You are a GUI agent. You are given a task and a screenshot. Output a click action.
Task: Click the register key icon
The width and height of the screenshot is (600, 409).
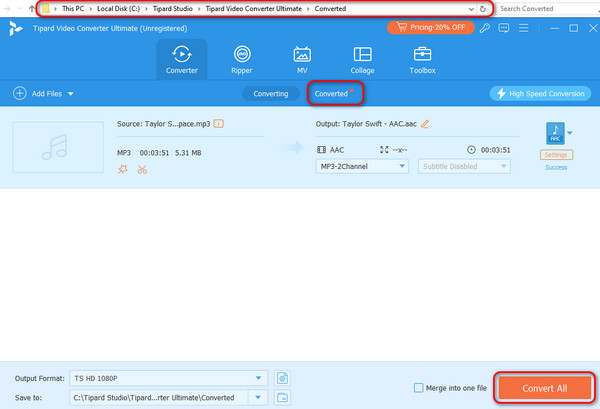click(x=485, y=28)
